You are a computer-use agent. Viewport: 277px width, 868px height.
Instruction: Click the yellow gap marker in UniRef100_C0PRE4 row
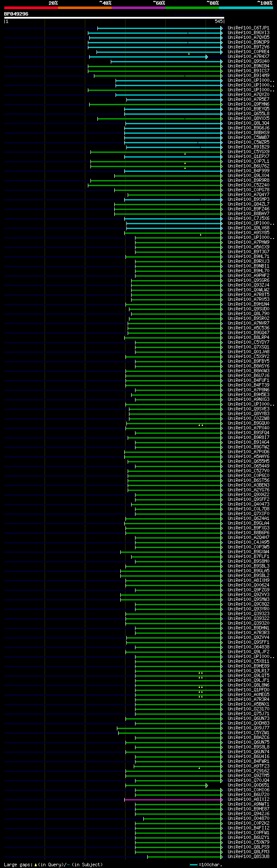[x=189, y=54]
